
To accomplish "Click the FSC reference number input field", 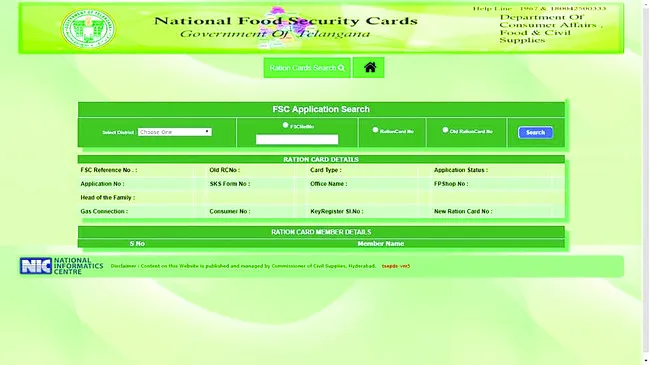I will point(297,139).
